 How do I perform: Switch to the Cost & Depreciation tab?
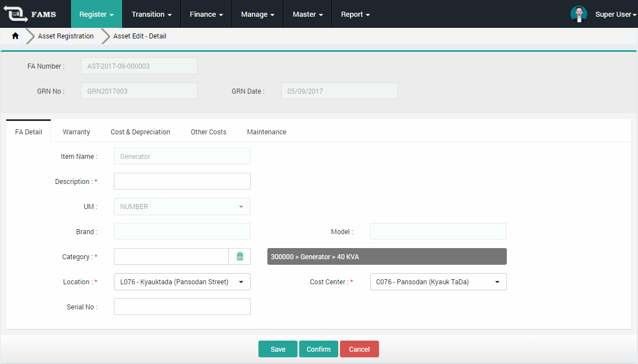[x=140, y=132]
